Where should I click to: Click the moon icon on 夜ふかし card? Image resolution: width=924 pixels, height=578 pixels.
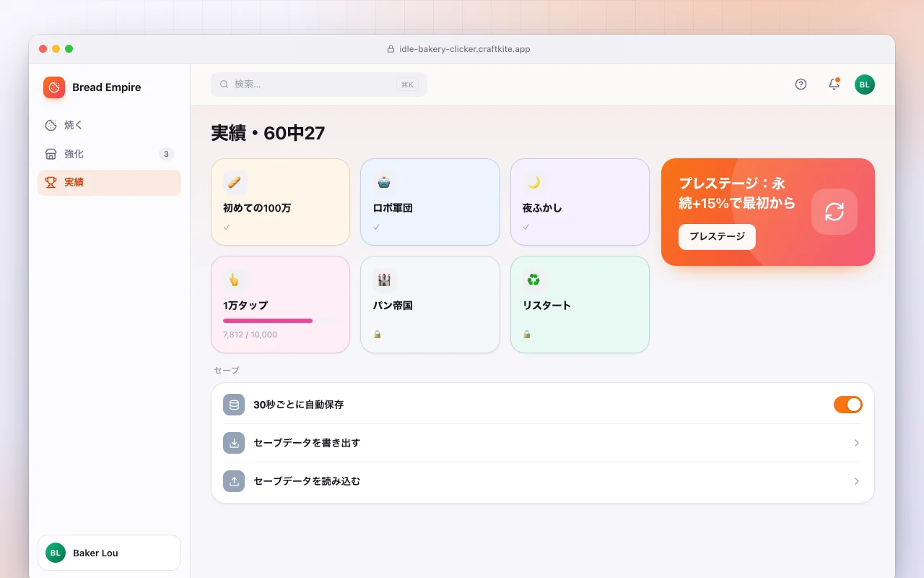(x=534, y=183)
